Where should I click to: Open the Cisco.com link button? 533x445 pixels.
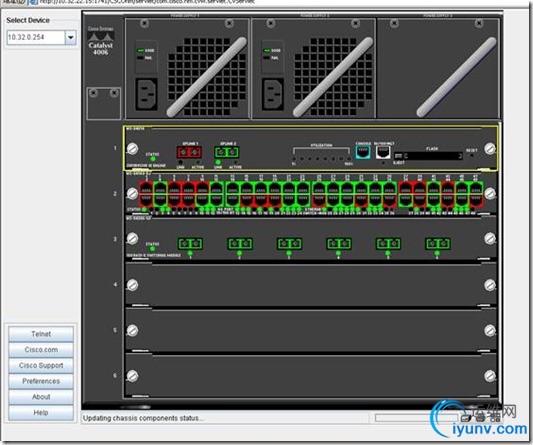click(x=41, y=350)
